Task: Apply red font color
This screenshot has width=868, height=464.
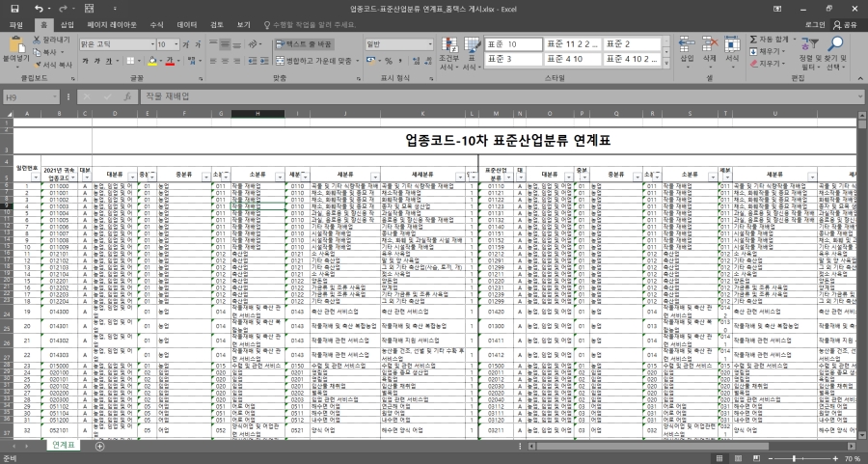Action: coord(170,61)
